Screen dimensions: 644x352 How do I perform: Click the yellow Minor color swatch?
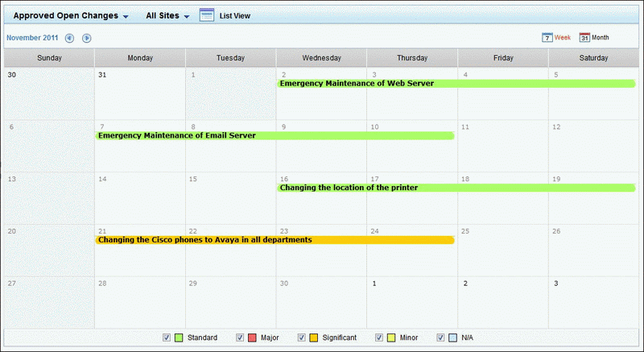391,338
